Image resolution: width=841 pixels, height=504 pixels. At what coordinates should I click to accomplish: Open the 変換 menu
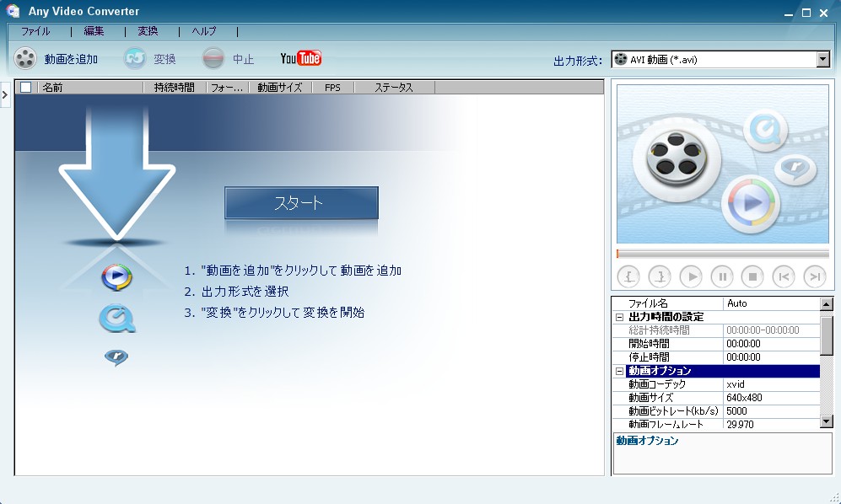148,31
